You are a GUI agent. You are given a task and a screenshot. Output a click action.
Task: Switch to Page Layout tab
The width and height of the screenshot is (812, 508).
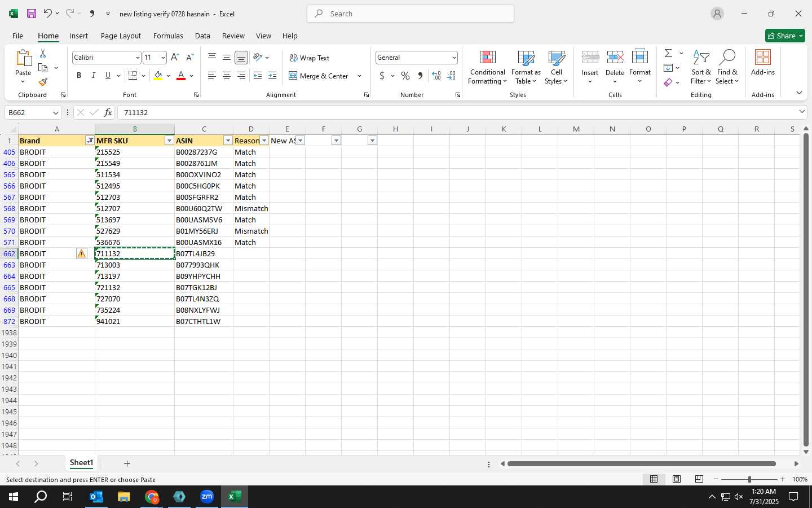[x=121, y=36]
